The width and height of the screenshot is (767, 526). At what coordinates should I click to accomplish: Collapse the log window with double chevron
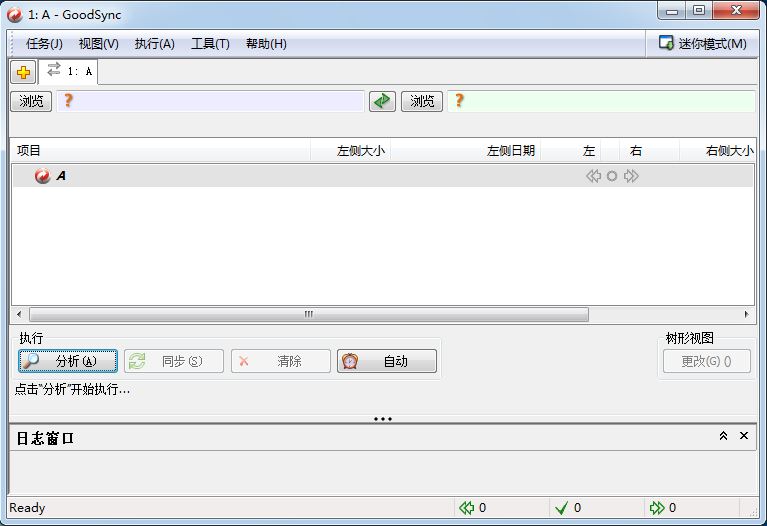click(723, 435)
